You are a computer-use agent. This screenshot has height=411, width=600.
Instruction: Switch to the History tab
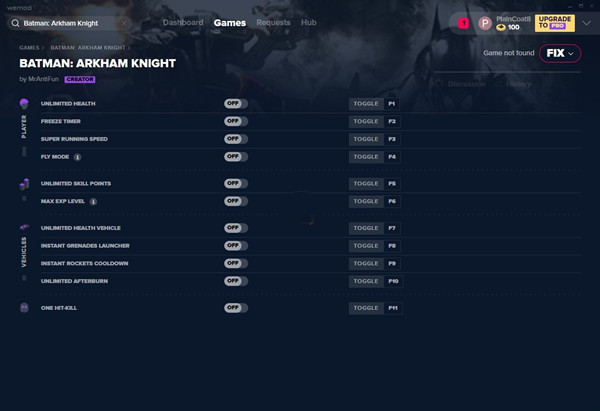click(518, 84)
